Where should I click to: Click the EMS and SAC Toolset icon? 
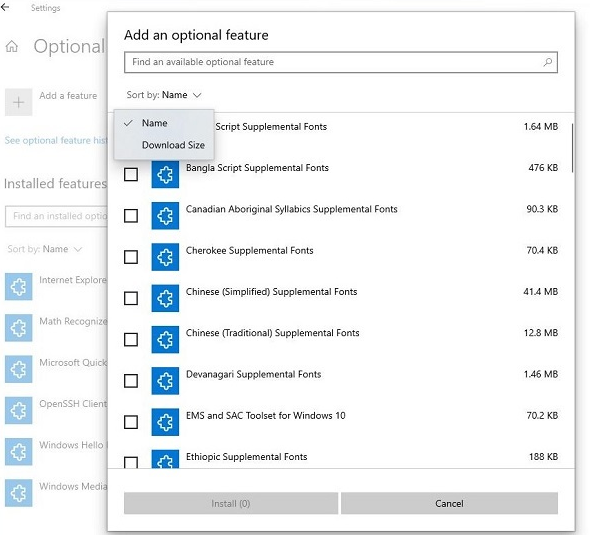[x=165, y=422]
